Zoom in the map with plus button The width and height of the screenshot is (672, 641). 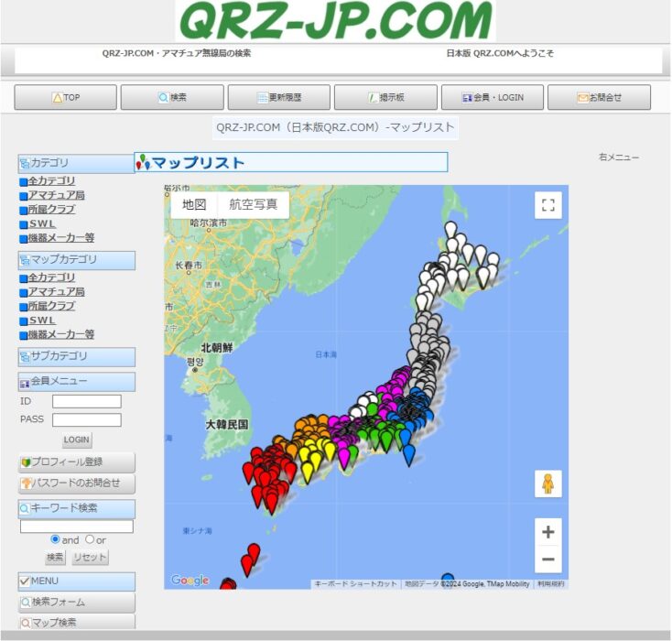[547, 532]
